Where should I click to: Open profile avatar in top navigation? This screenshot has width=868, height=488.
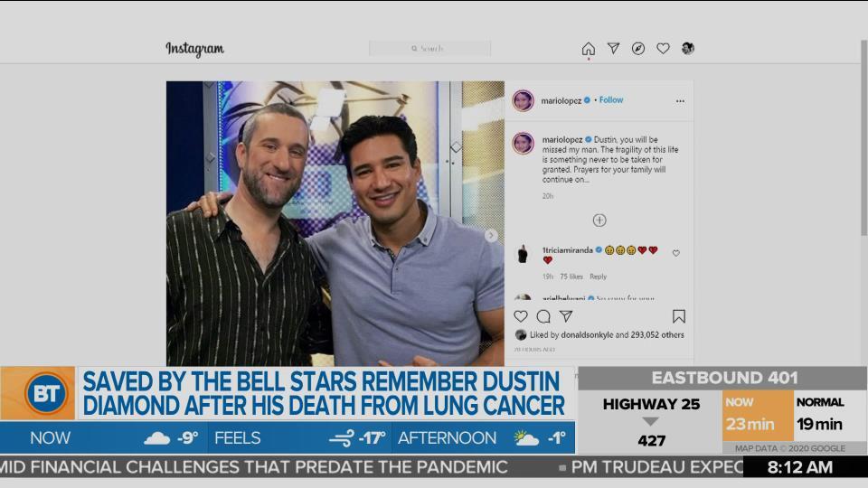click(x=688, y=48)
